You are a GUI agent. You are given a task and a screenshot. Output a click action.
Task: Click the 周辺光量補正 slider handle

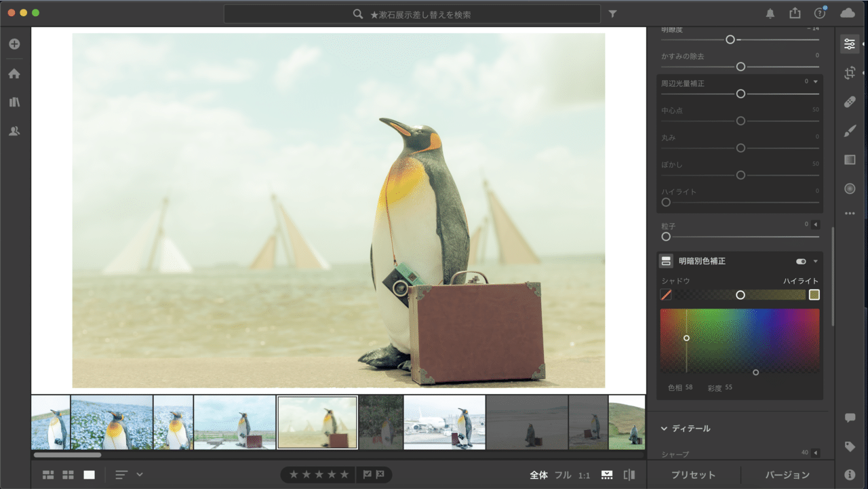741,94
